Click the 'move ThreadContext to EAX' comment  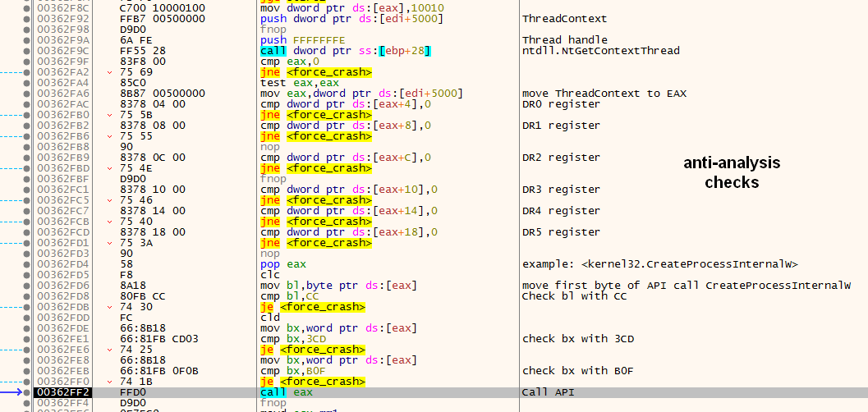coord(604,94)
